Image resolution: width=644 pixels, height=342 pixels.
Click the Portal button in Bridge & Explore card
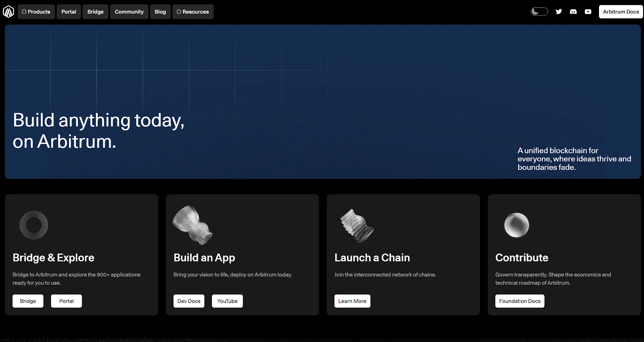66,301
